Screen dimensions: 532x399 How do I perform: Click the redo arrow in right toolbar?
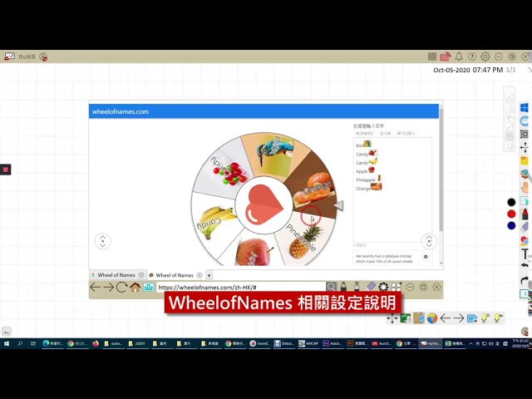click(525, 280)
